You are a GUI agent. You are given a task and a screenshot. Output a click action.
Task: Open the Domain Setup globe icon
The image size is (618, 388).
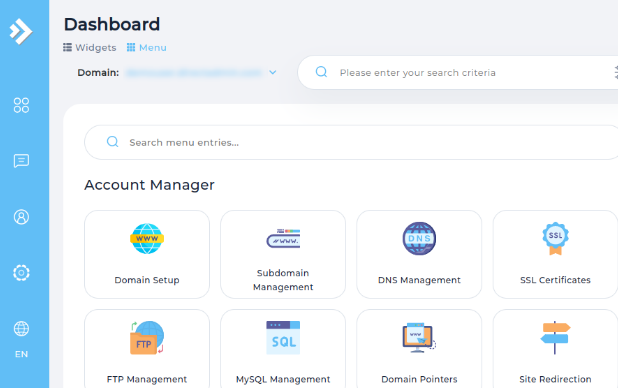click(x=147, y=239)
